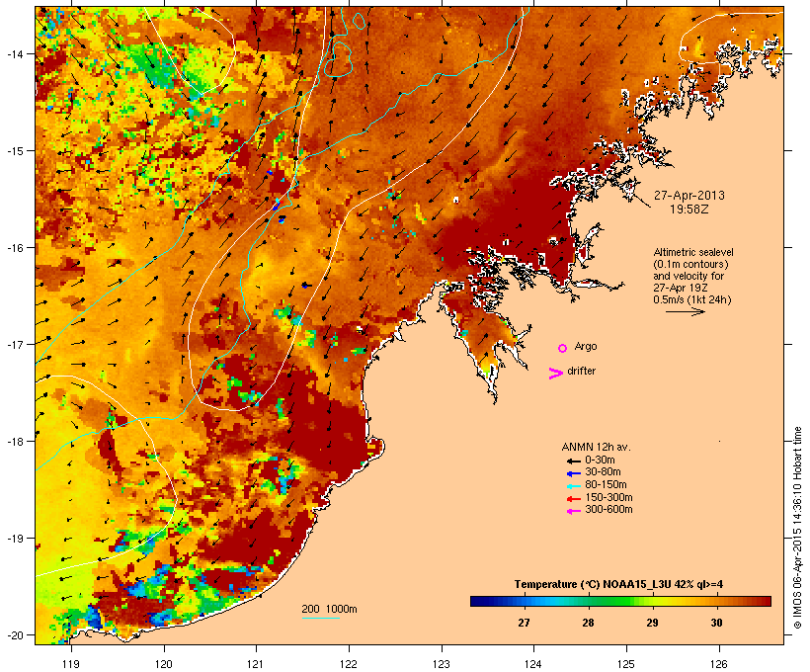
Task: Click the Argo legend label
Action: point(586,346)
